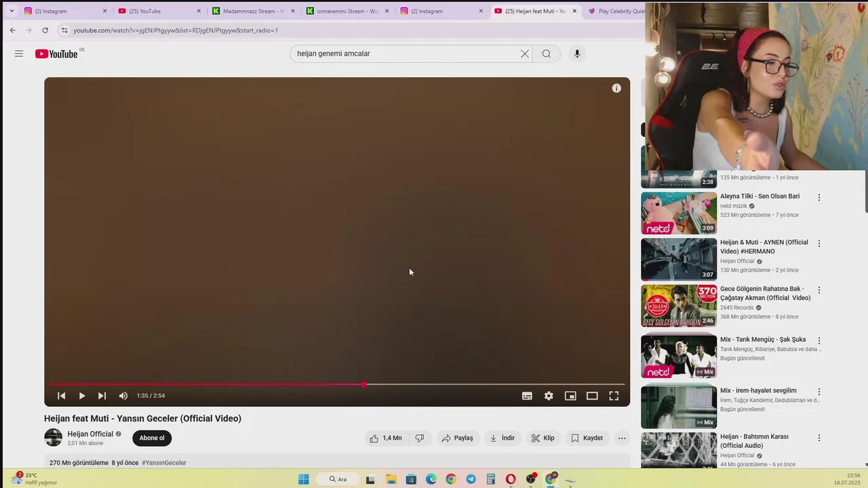868x488 pixels.
Task: Open the YouTube hamburger guide menu
Action: pyautogui.click(x=19, y=54)
